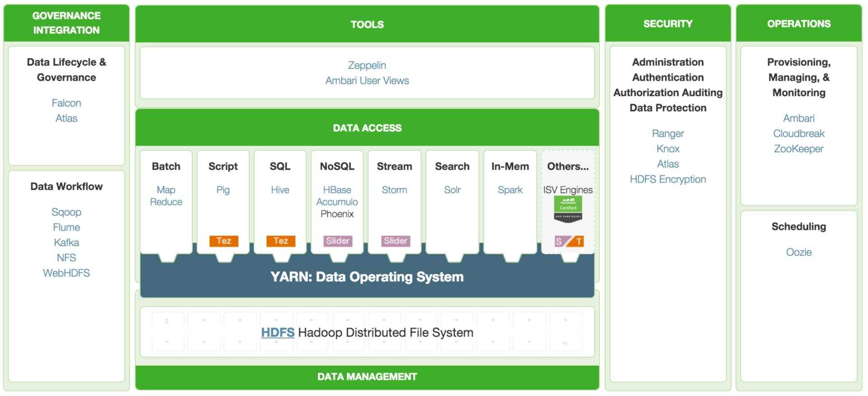Click the Scheduling heading
Image resolution: width=868 pixels, height=396 pixels.
799,227
